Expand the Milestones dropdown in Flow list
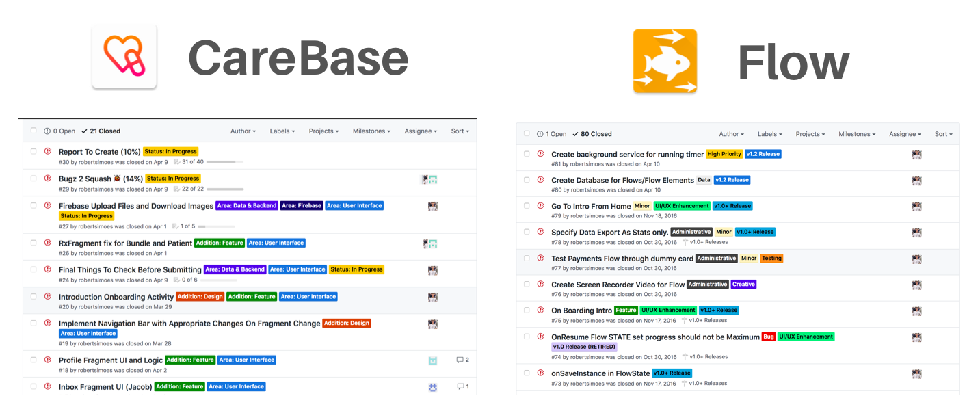Screen dimensions: 980x409 857,134
